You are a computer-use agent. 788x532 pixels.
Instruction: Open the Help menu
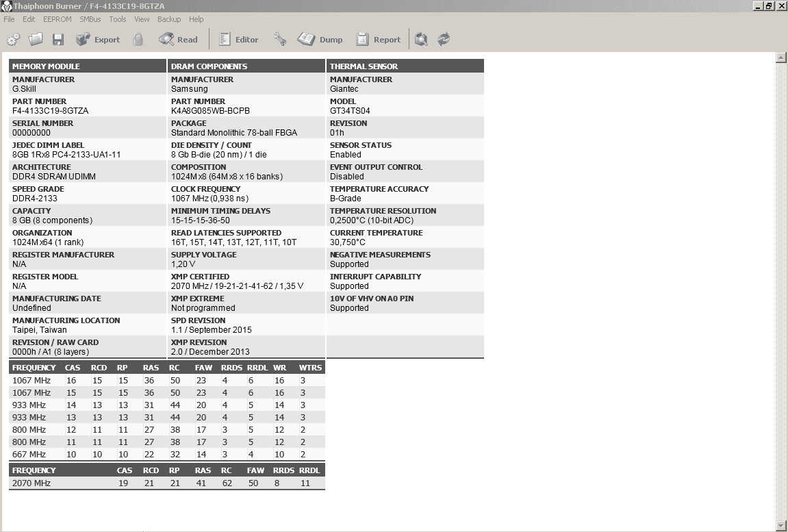tap(196, 19)
